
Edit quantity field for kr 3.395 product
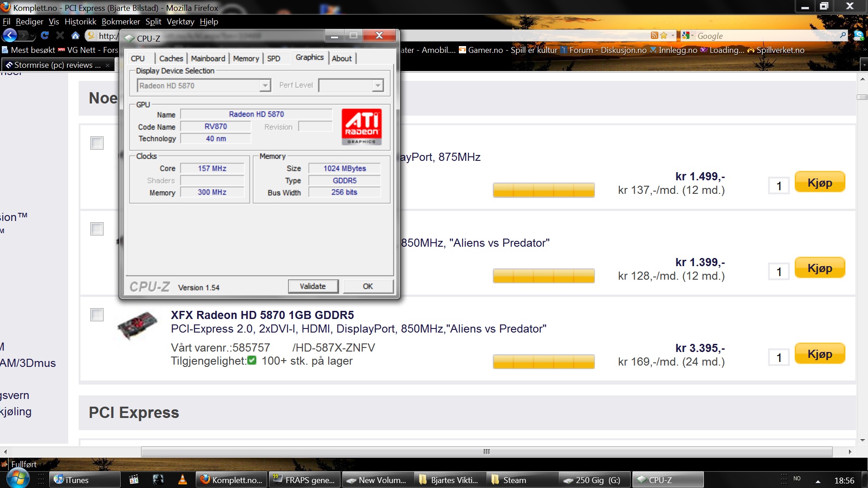(x=779, y=357)
